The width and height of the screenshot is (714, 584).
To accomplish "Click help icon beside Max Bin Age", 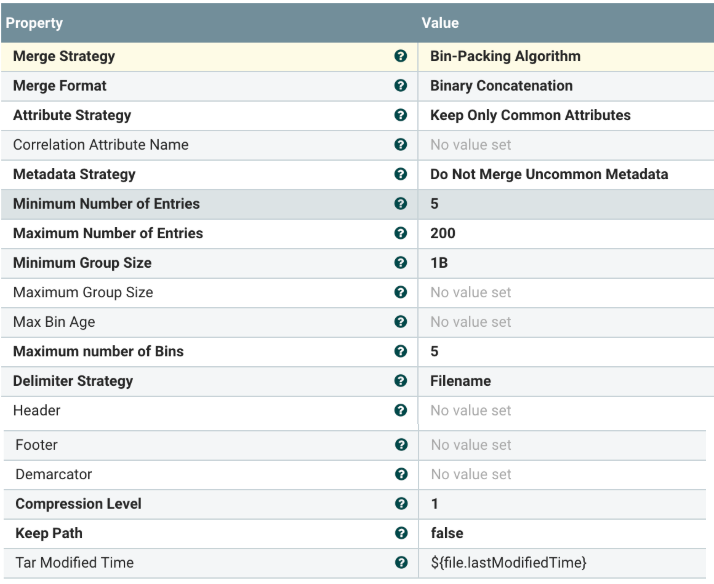I will point(400,322).
